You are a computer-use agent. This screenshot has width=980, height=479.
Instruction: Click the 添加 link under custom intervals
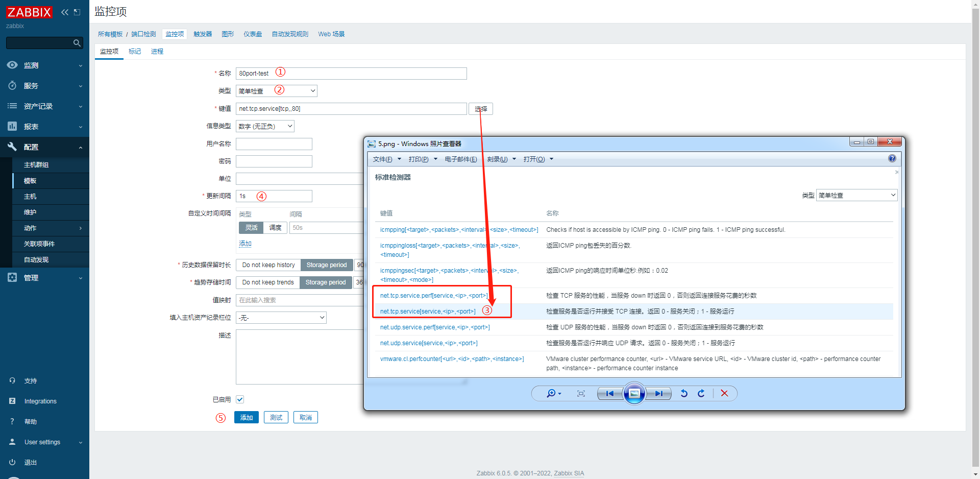246,244
